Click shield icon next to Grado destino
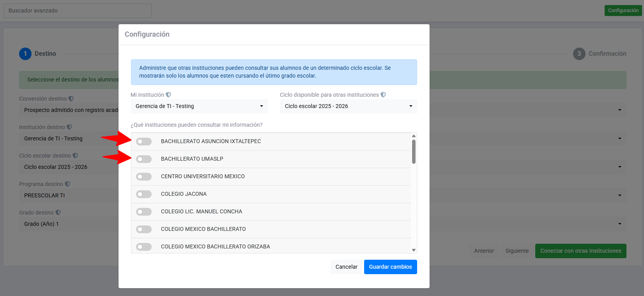This screenshot has width=644, height=296. 58,213
